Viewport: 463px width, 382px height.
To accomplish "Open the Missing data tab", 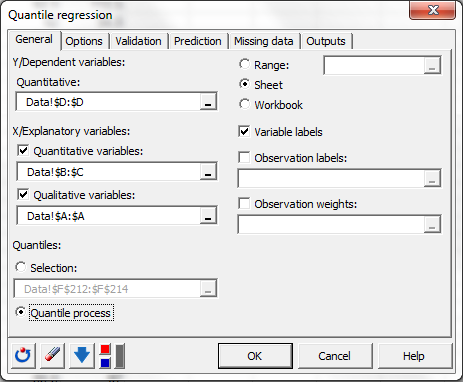I will coord(264,41).
